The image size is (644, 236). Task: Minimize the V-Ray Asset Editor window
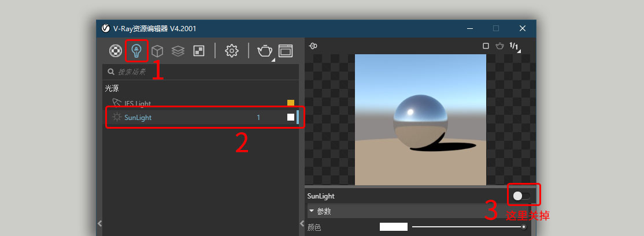click(469, 28)
